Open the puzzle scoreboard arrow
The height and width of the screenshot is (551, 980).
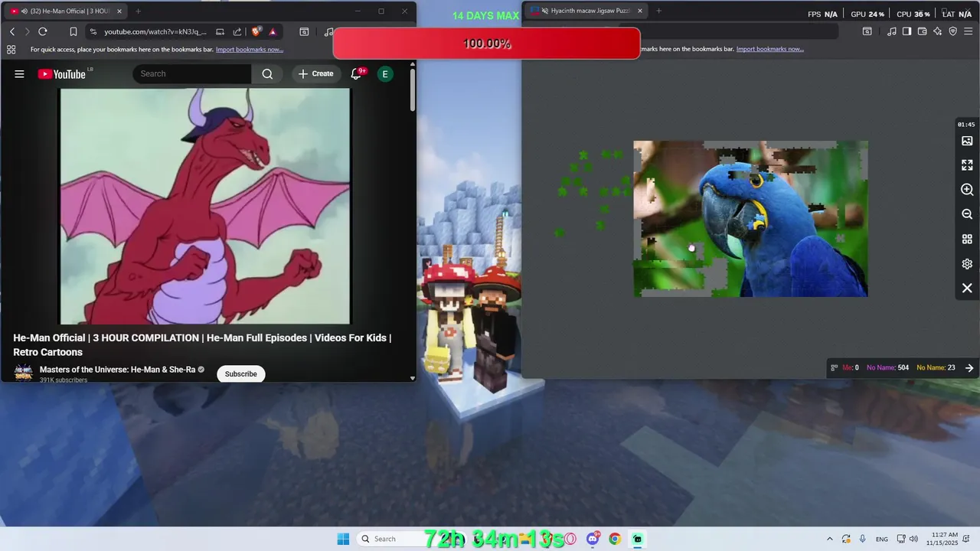click(x=969, y=368)
